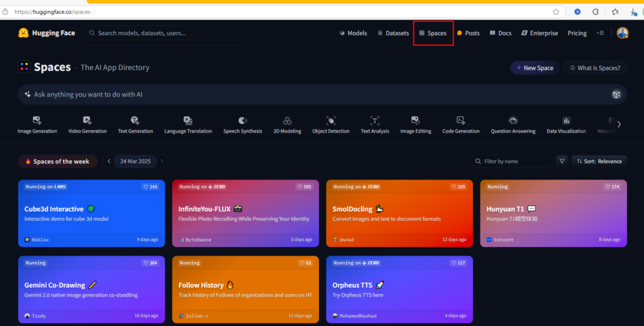
Task: Open the Enterprise tab
Action: pos(540,33)
